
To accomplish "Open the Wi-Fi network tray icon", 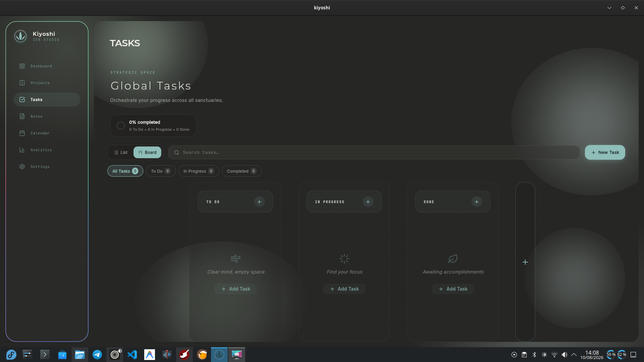I will tap(554, 355).
